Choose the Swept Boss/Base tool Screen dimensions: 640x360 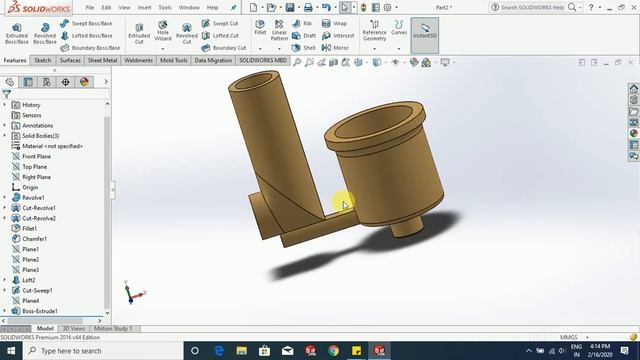point(86,24)
